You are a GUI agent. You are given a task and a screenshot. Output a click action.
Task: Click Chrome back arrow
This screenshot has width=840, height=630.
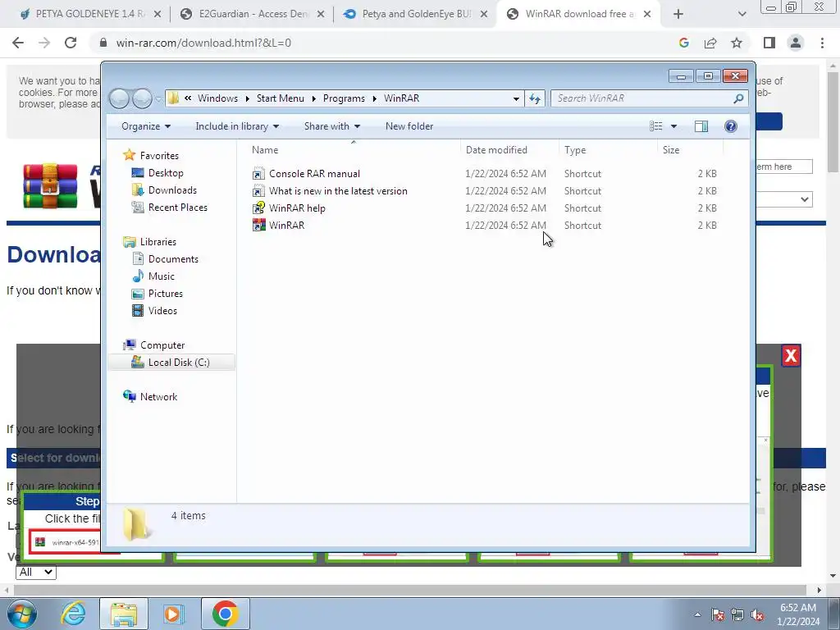click(18, 43)
